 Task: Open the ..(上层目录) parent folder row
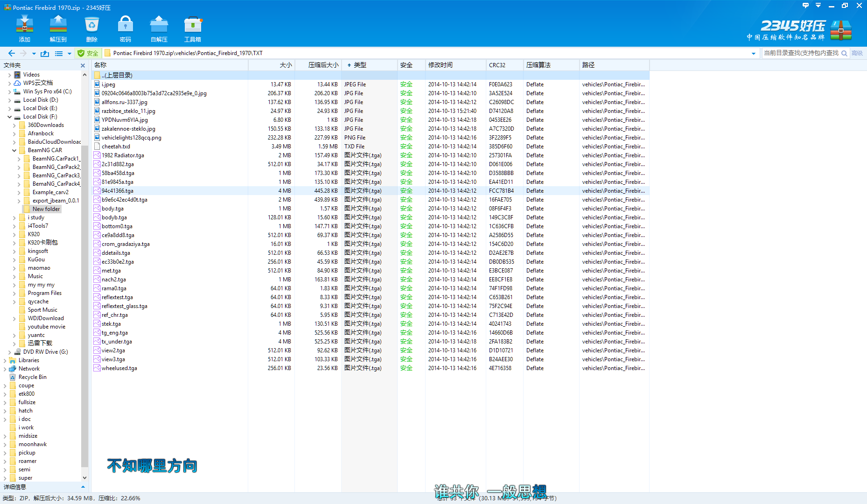[x=371, y=75]
